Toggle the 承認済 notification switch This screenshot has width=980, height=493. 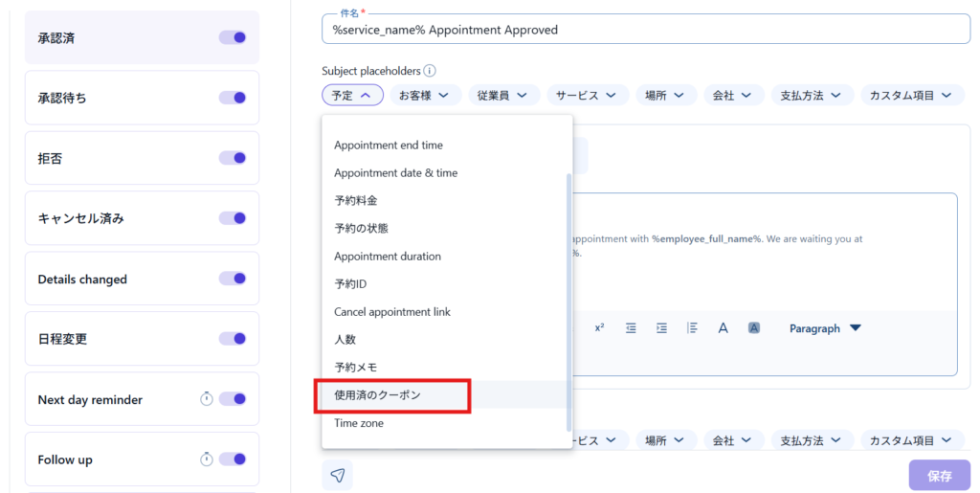pos(233,37)
